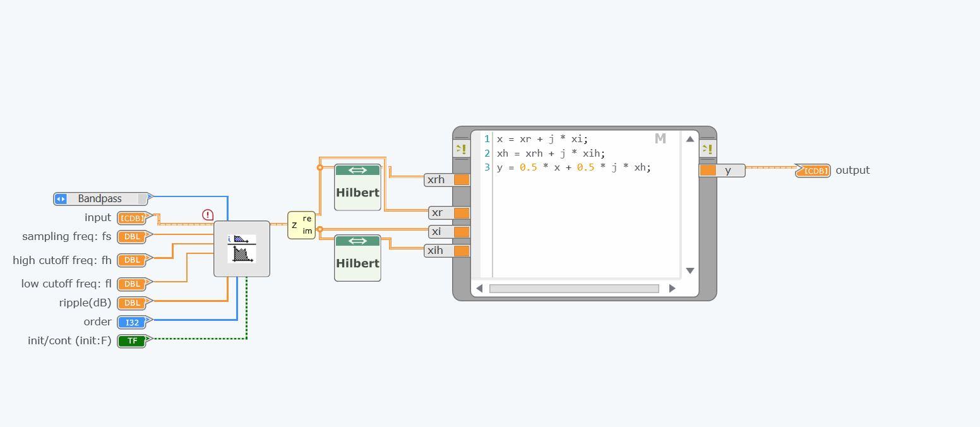980x427 pixels.
Task: Click script line 2 'xh = xrh + j * xih;'
Action: tap(551, 153)
